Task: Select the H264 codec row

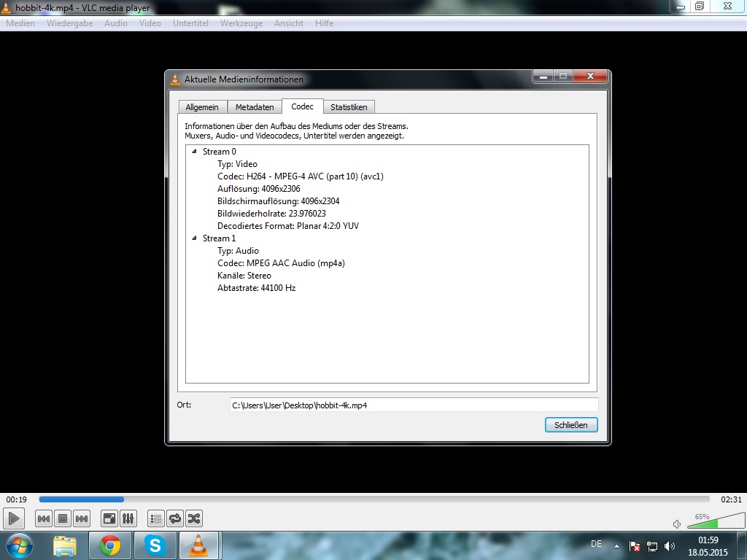Action: 301,176
